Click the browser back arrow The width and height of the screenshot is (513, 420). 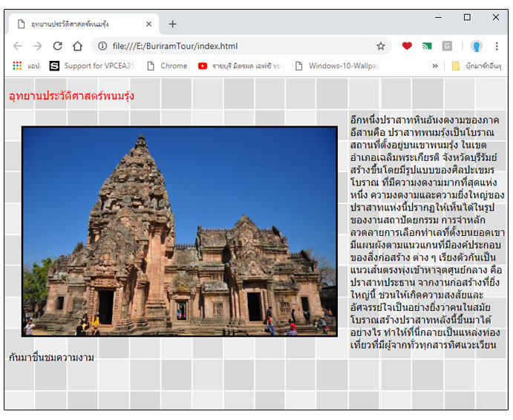coord(18,46)
